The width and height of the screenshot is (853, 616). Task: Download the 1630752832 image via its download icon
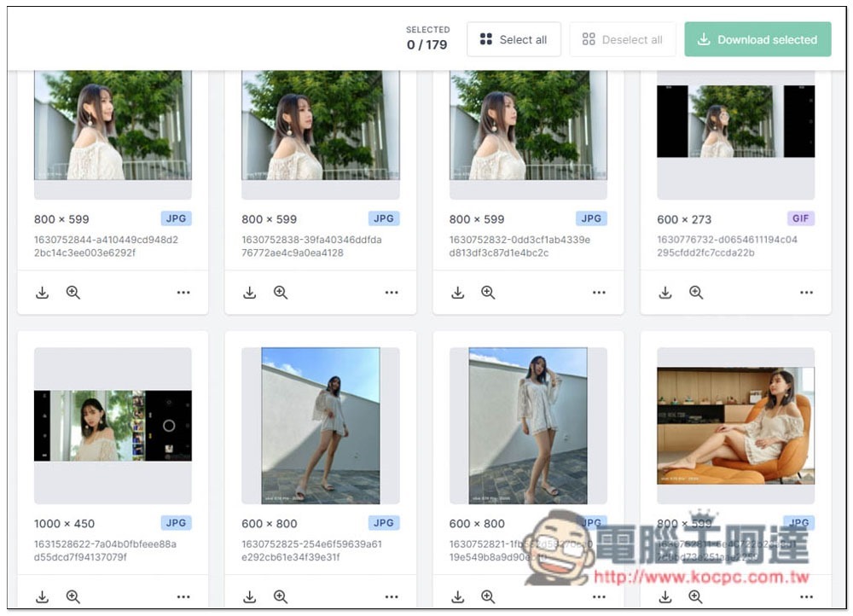pos(457,293)
